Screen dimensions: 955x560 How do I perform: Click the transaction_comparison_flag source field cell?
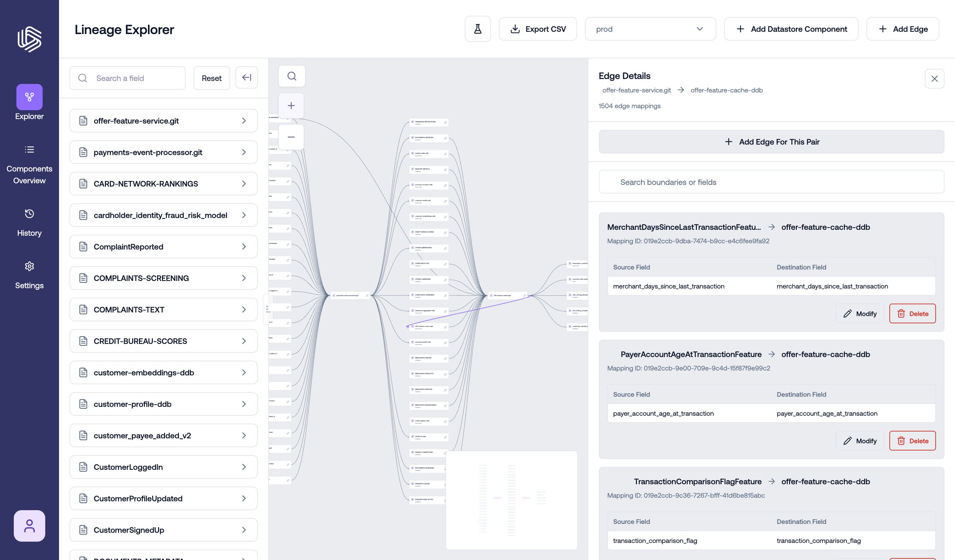click(655, 541)
